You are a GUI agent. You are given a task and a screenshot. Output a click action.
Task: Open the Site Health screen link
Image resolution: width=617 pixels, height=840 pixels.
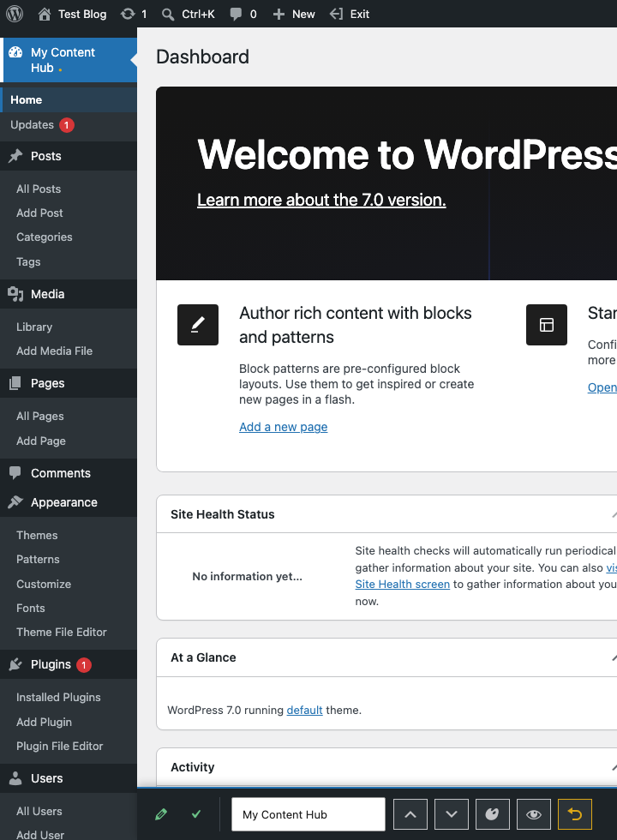coord(402,584)
